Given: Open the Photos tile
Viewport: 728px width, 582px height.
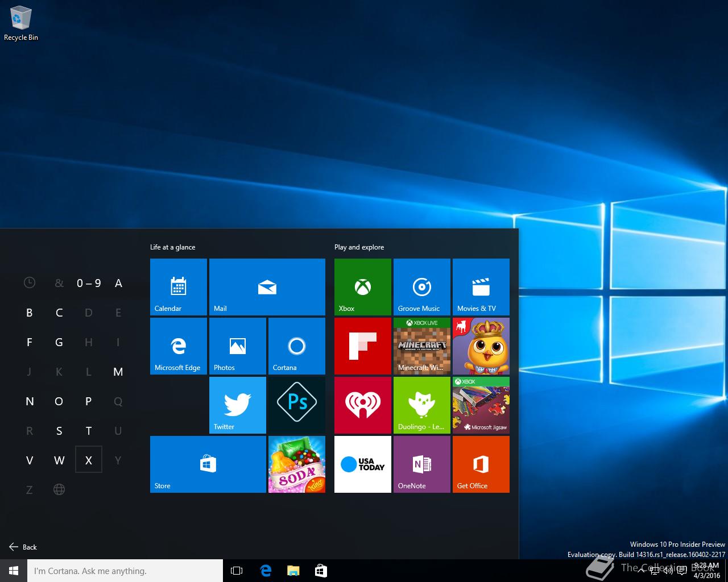Looking at the screenshot, I should tap(238, 346).
